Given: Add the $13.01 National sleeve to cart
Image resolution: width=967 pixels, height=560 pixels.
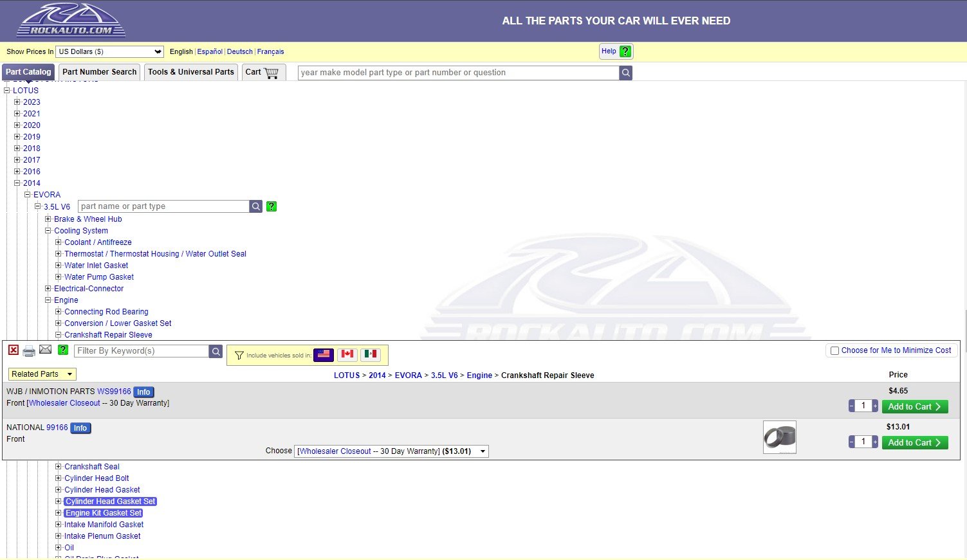Looking at the screenshot, I should (x=915, y=442).
